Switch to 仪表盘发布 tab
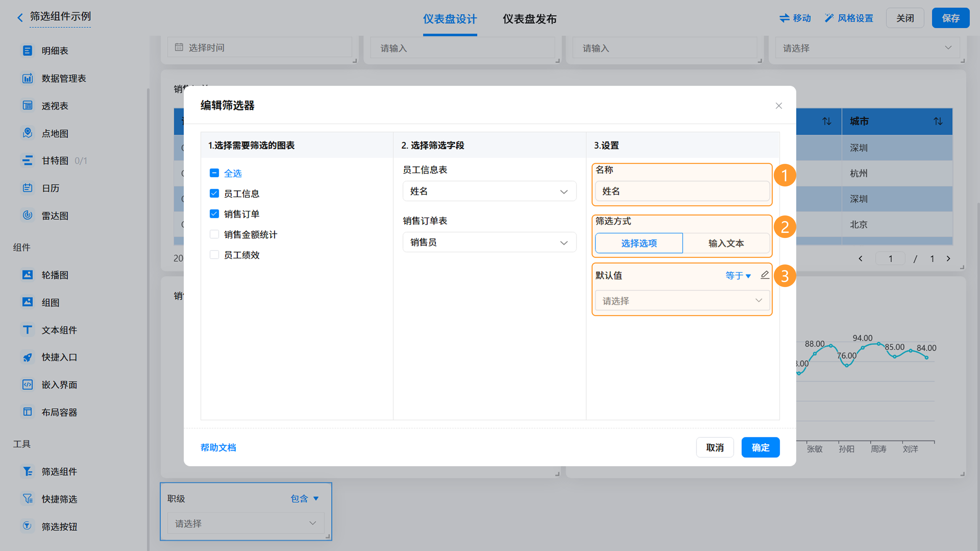This screenshot has height=551, width=980. pos(529,19)
